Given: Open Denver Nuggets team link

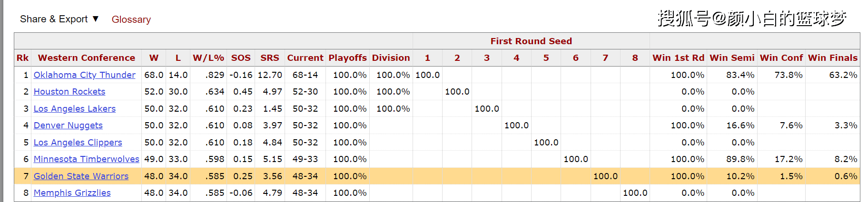Looking at the screenshot, I should click(x=68, y=125).
